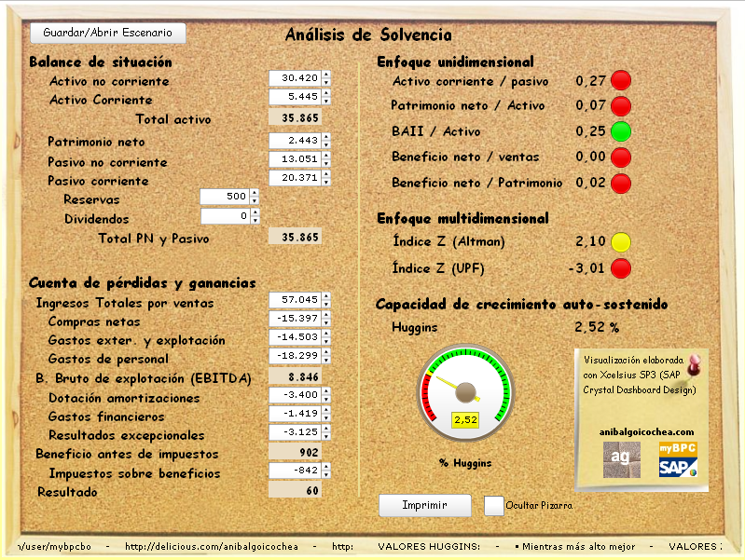
Task: Click the red Beneficio neto / Patrimonio indicator
Action: 620,183
